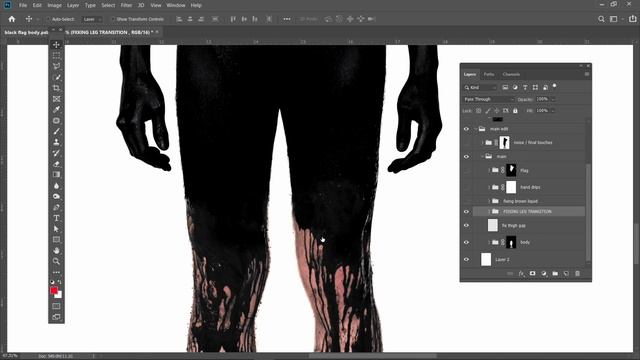Switch to the Channels tab
Viewport: 640px width, 360px height.
click(511, 74)
